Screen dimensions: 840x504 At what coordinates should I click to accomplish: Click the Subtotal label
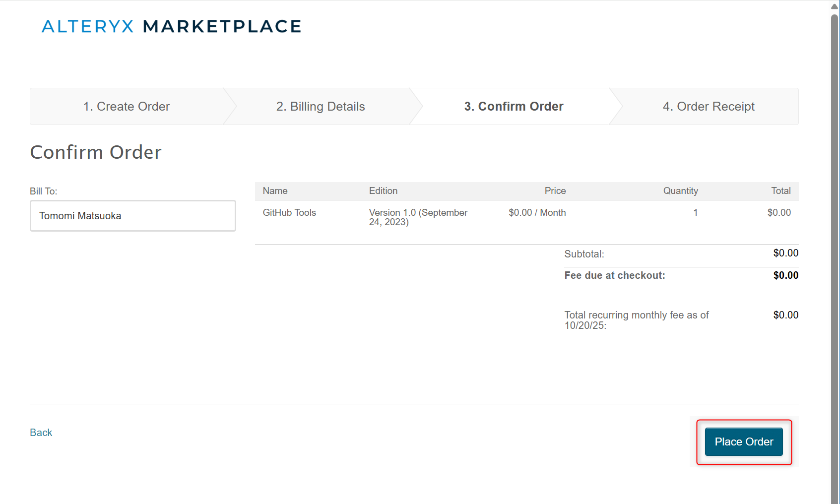[584, 254]
